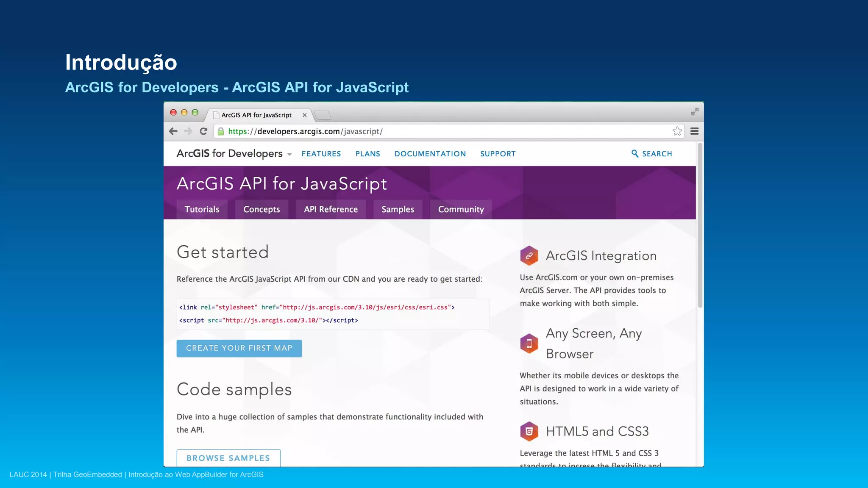Switch to the Concepts tab

(x=262, y=209)
